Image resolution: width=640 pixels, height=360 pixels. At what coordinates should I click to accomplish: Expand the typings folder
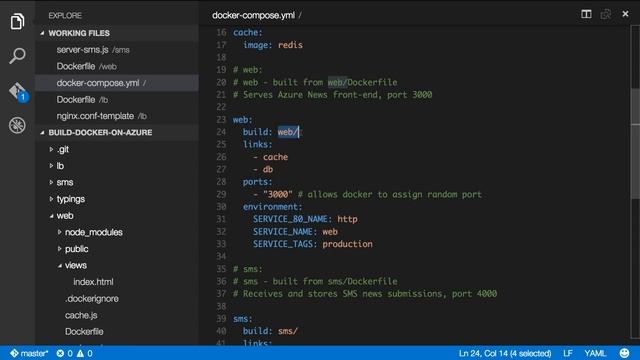(x=51, y=199)
